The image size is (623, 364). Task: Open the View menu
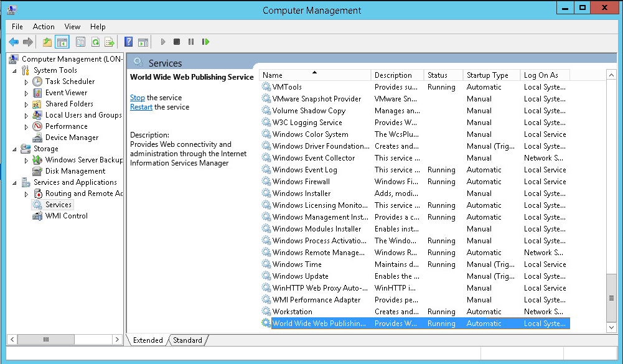(x=72, y=27)
